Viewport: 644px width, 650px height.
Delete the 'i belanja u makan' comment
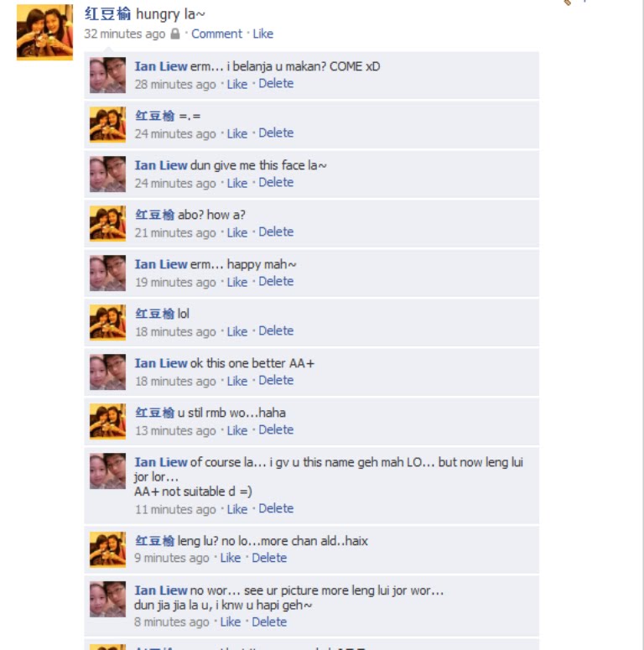[276, 84]
